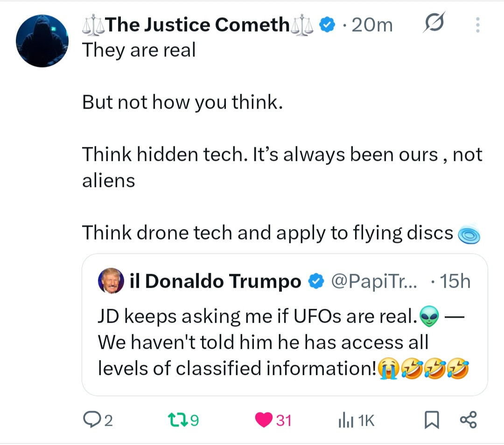This screenshot has height=445, width=504.
Task: View analytics via the bar chart icon
Action: 344,420
